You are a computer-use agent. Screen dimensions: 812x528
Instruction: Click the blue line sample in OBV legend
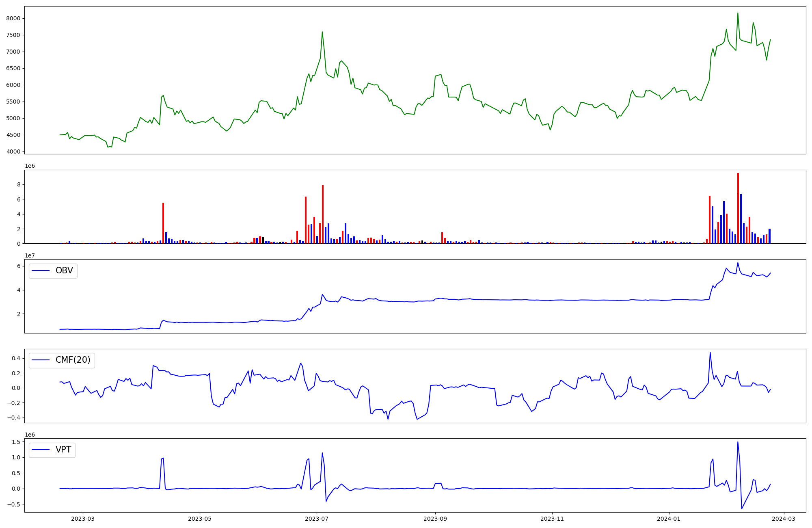(41, 271)
